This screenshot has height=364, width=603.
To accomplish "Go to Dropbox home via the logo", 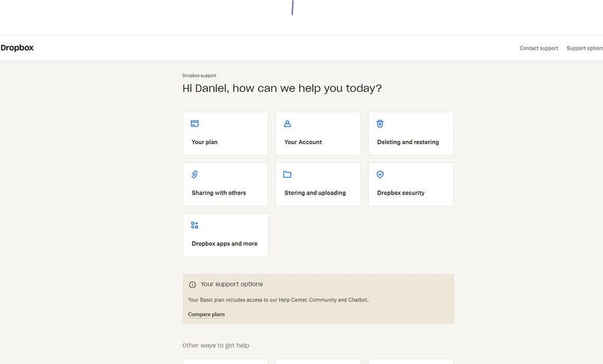I will coord(17,47).
